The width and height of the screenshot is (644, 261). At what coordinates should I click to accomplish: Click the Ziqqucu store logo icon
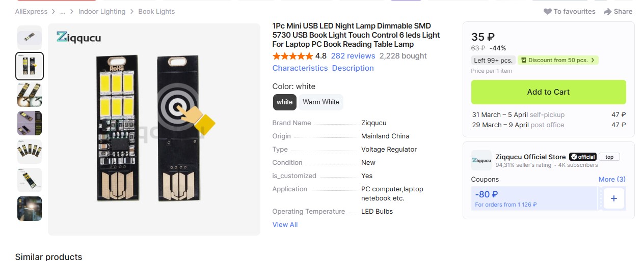coord(481,160)
